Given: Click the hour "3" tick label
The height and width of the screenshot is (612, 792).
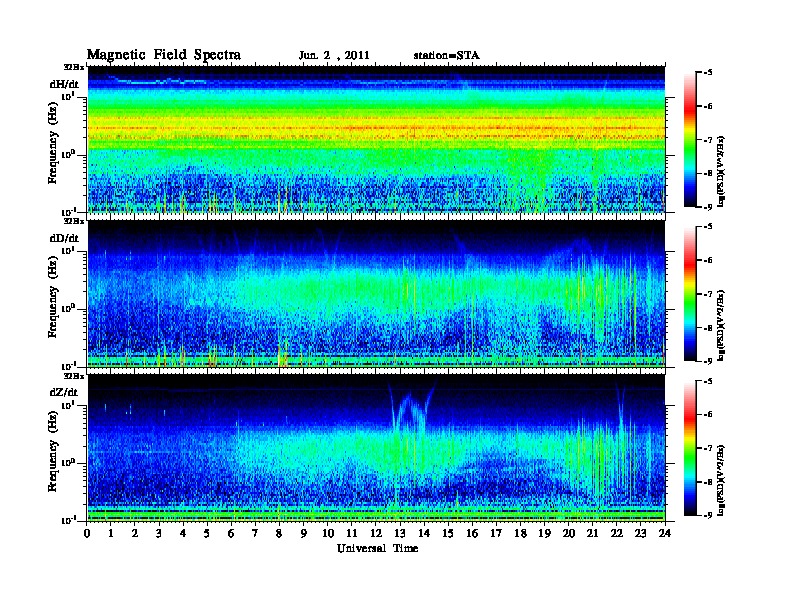Looking at the screenshot, I should tap(159, 534).
